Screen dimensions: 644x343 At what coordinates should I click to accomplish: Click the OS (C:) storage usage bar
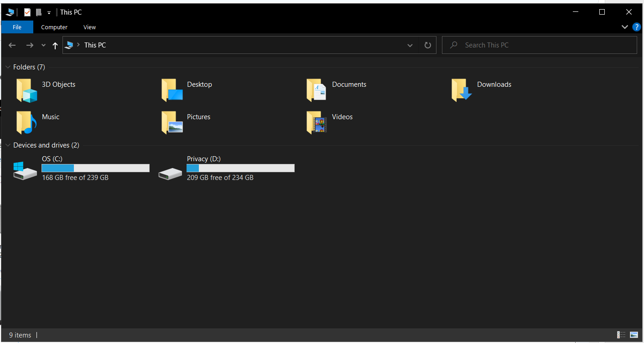(x=95, y=168)
